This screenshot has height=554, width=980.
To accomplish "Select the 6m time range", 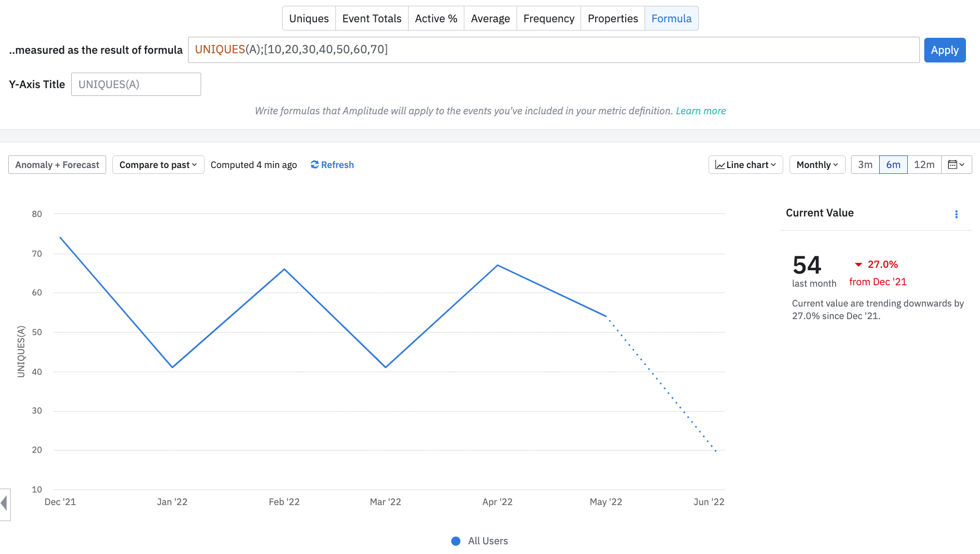I will coord(893,165).
